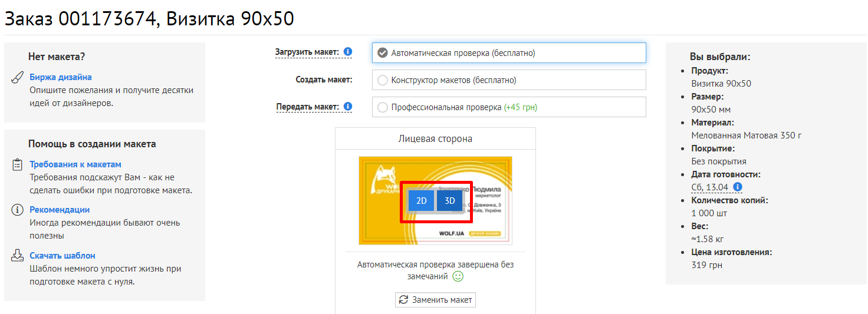Screen dimensions: 868x314
Task: Click the green smiley face icon
Action: coord(458,276)
